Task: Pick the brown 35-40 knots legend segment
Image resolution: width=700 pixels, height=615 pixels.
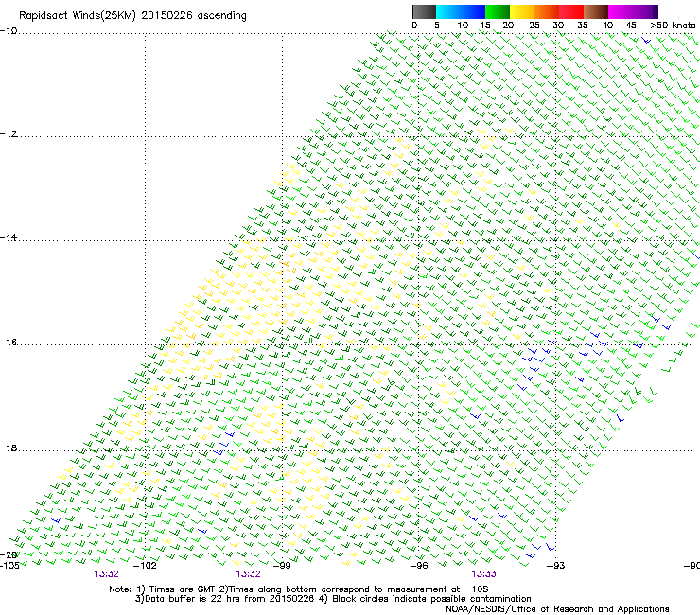Action: 596,11
